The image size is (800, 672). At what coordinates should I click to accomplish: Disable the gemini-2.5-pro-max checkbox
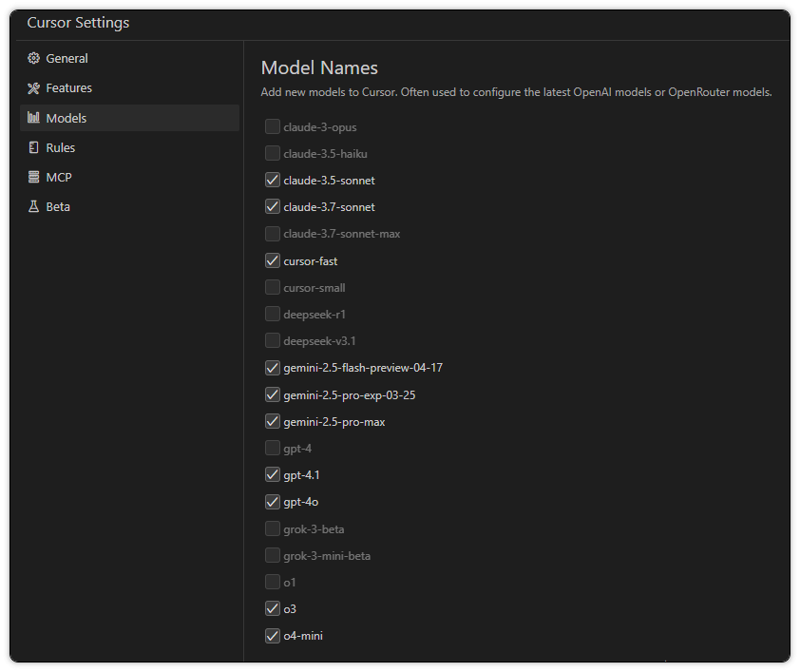[273, 421]
